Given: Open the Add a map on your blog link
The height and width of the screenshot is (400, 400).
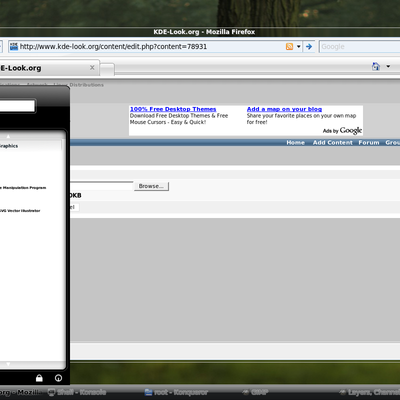Looking at the screenshot, I should [284, 109].
